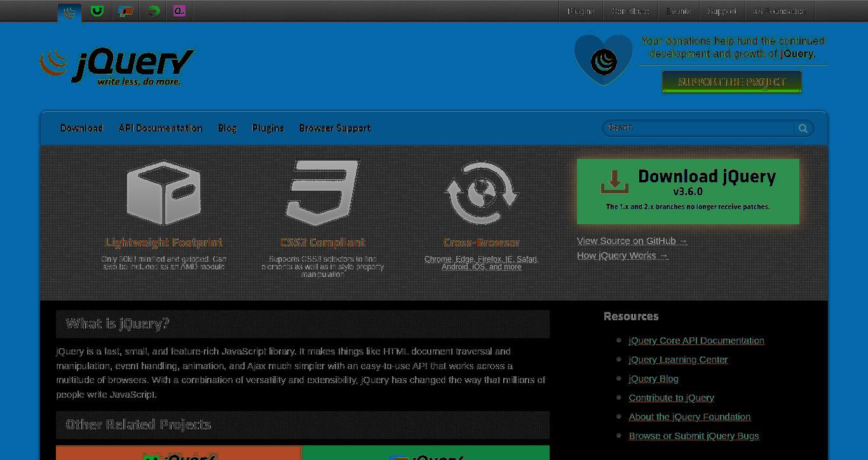Click the heart donation icon
Viewport: 868px width, 460px height.
tap(604, 60)
